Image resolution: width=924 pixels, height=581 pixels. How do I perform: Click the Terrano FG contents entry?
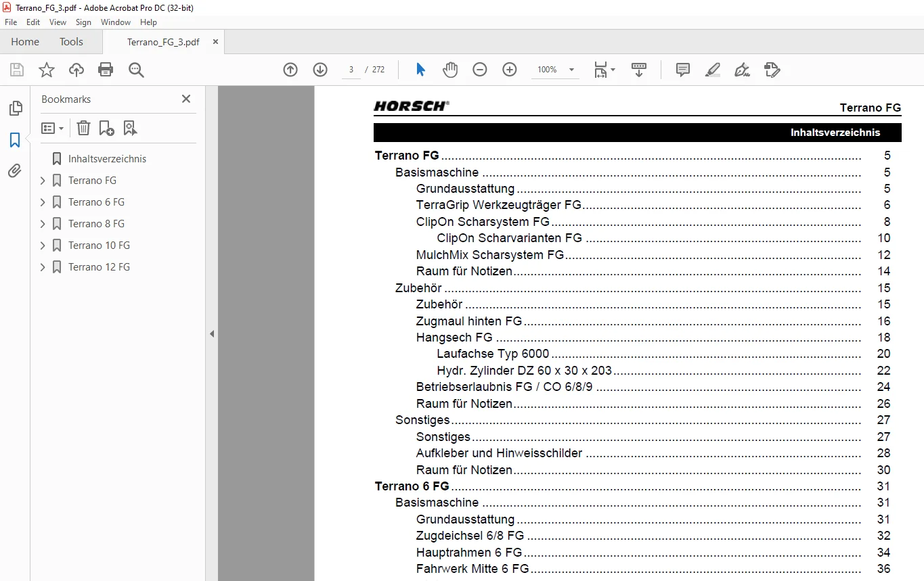pyautogui.click(x=407, y=156)
